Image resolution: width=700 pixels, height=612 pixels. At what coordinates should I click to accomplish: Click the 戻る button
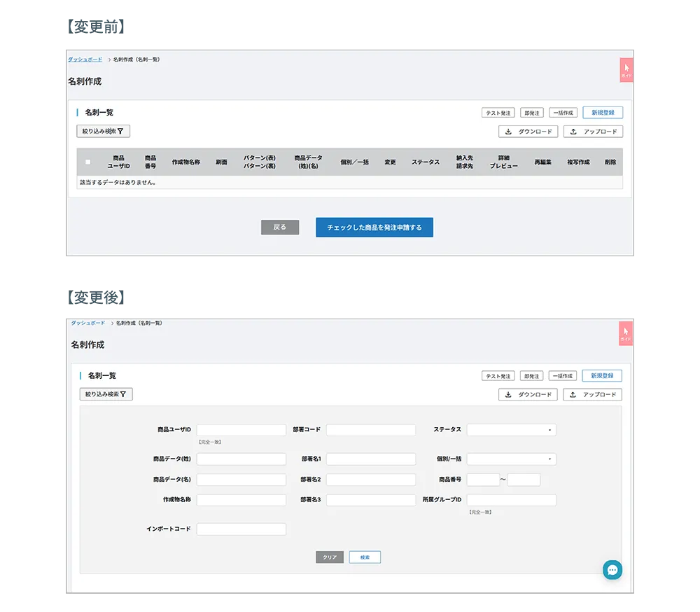pos(280,228)
